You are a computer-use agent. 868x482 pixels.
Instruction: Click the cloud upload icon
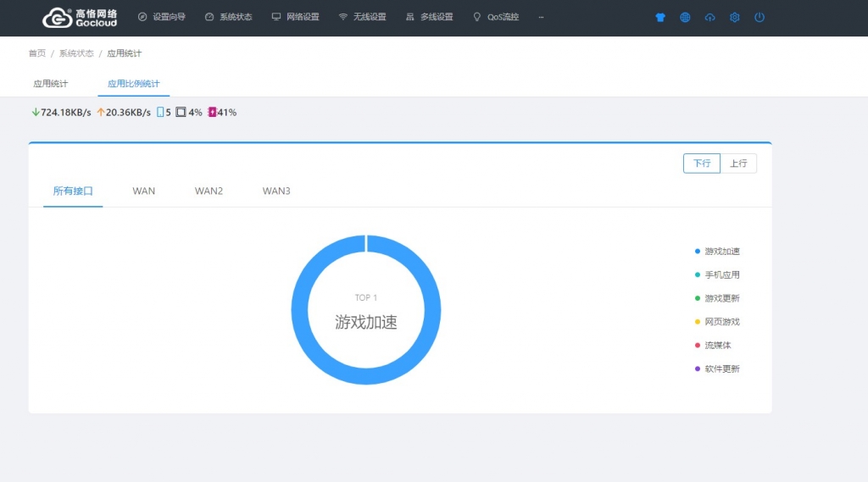[x=709, y=17]
